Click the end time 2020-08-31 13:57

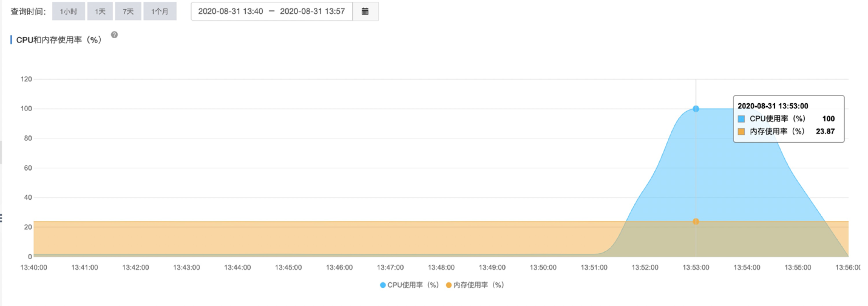312,12
